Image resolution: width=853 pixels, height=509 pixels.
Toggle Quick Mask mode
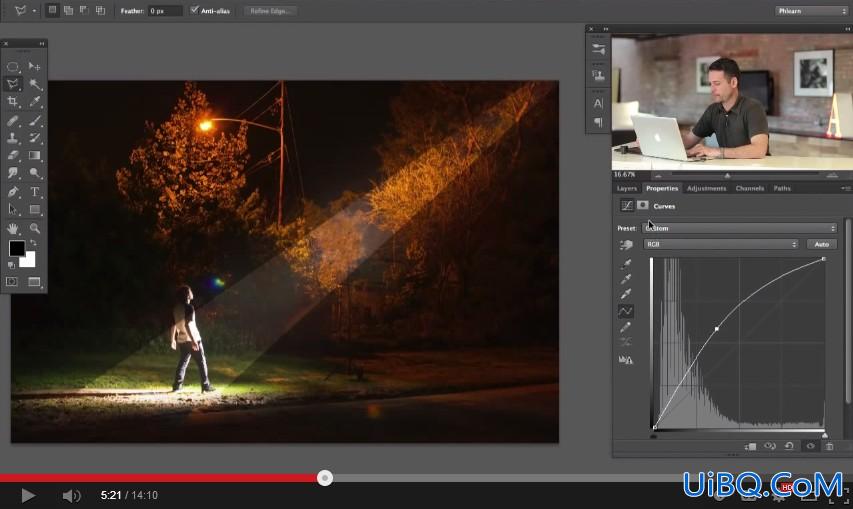(x=12, y=282)
